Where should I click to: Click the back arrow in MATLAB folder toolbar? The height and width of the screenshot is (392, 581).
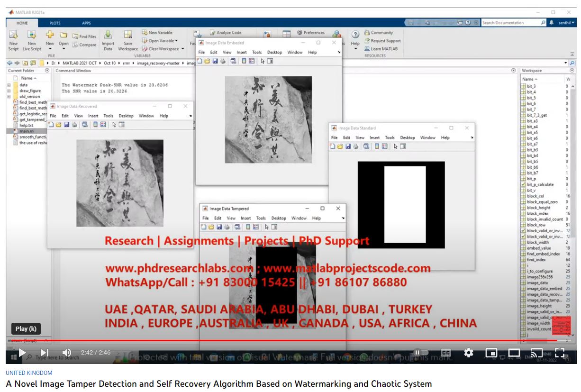pos(10,63)
